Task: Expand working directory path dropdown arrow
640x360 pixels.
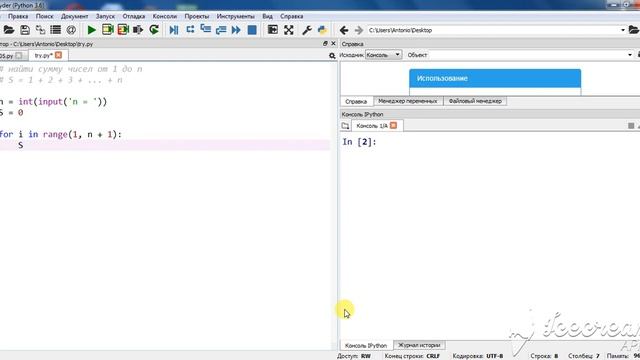Action: click(622, 30)
